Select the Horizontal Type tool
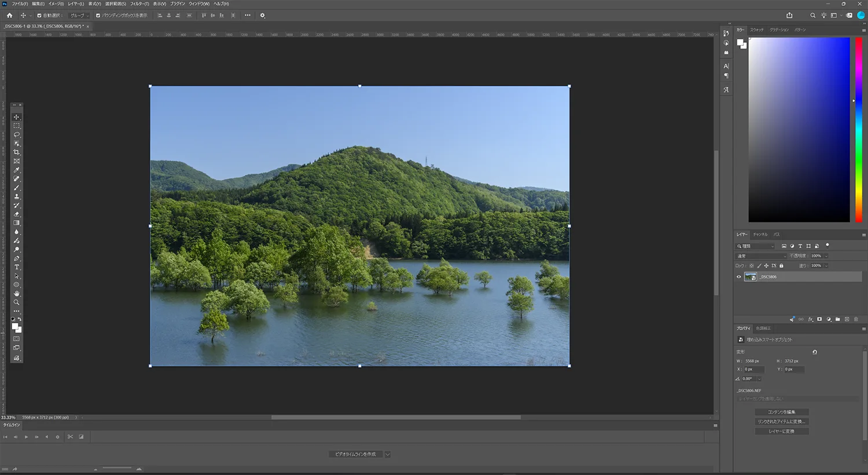868x475 pixels. [16, 267]
